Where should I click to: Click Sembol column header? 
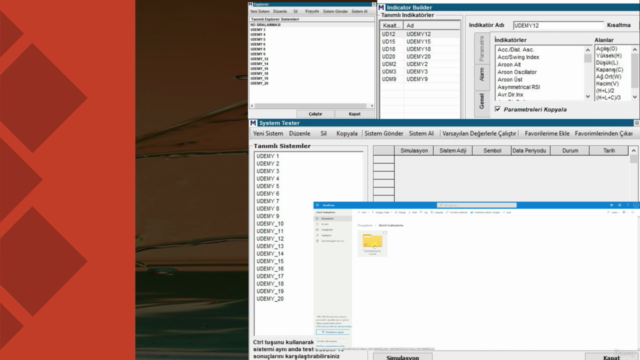click(x=492, y=151)
